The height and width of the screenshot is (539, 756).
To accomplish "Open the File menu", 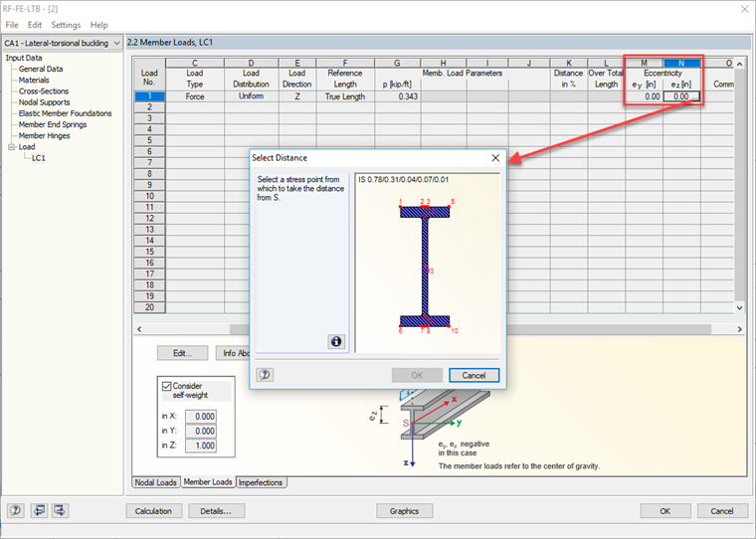I will pos(12,25).
